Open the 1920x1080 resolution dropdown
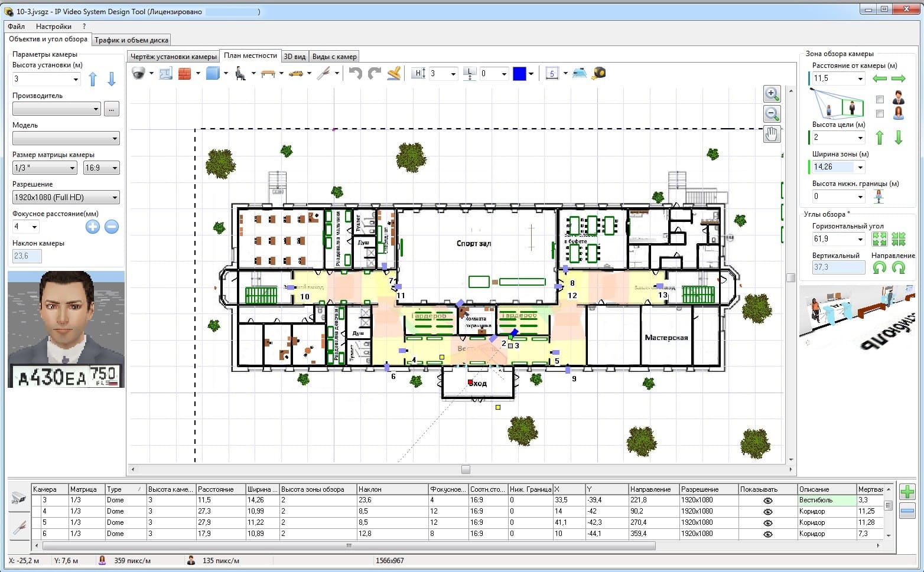Viewport: 924px width, 572px height. click(115, 198)
